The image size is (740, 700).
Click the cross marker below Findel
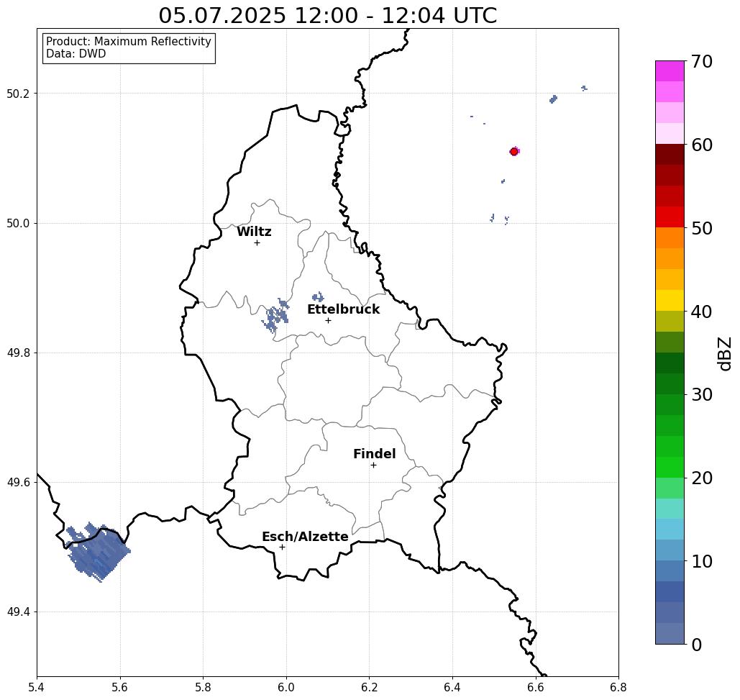pos(373,465)
